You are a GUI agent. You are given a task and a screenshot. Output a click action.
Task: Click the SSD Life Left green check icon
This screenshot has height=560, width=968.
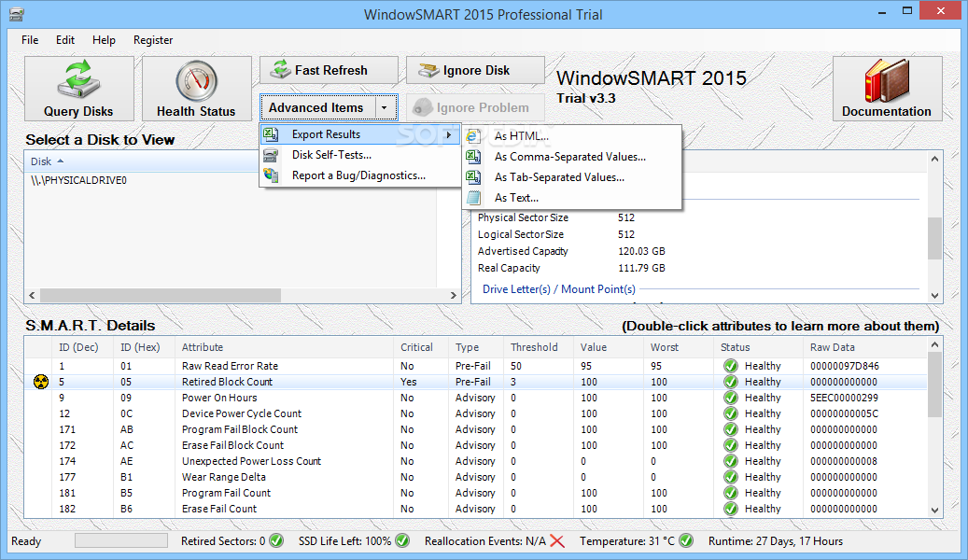[x=402, y=540]
